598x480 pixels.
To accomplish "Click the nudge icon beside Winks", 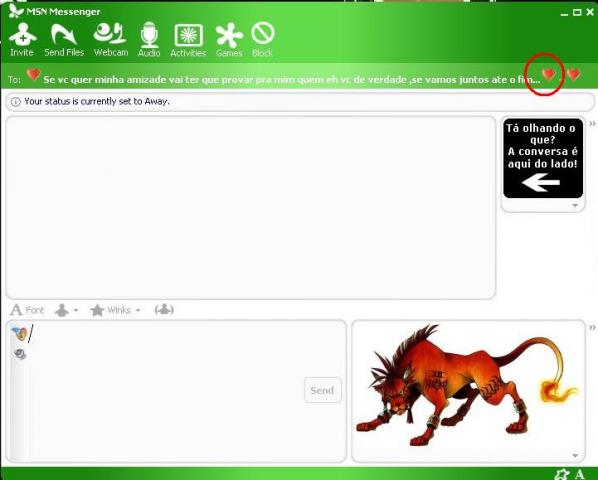I will 164,310.
